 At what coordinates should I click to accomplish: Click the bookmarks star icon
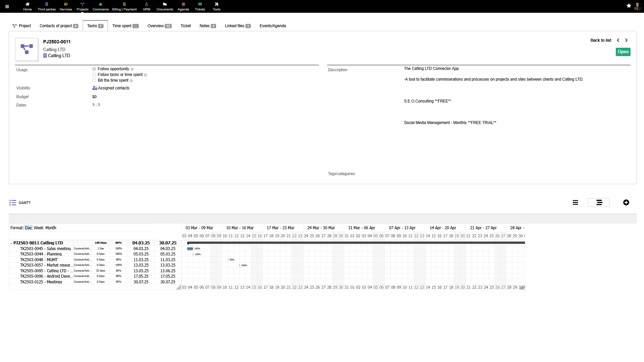(x=629, y=6)
